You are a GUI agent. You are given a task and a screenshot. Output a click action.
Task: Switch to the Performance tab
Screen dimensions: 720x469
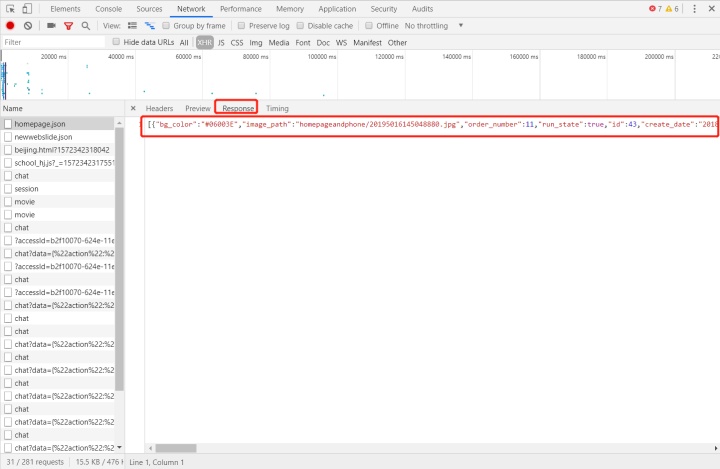(x=240, y=9)
